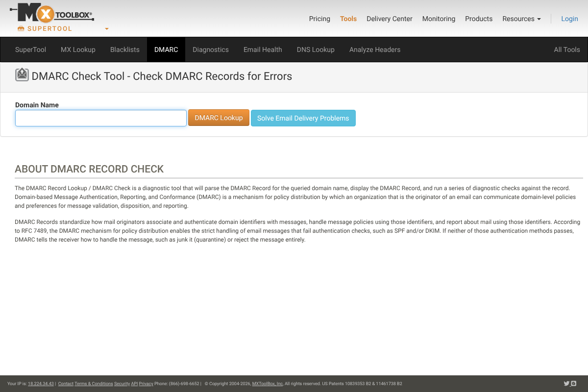The image size is (588, 392).
Task: Click the SUPERTOOL label under the logo
Action: pyautogui.click(x=49, y=28)
